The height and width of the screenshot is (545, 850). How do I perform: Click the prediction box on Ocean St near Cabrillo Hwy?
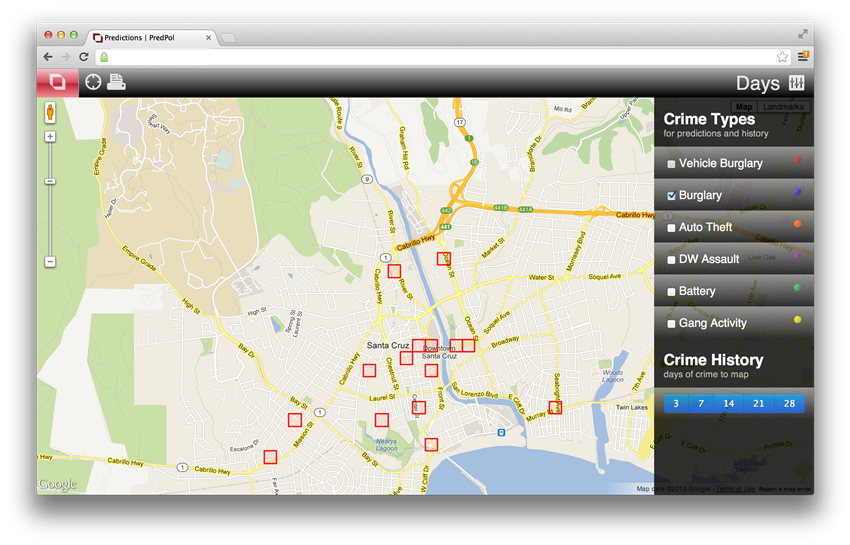pyautogui.click(x=444, y=259)
